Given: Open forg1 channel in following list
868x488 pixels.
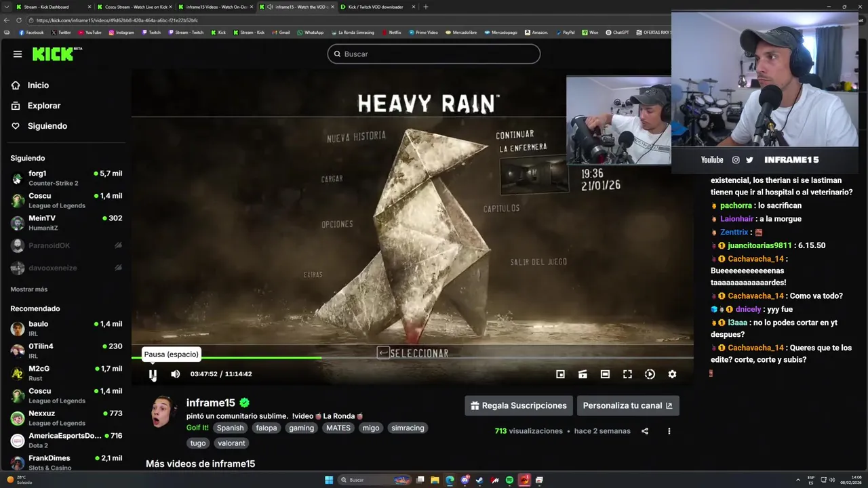Looking at the screenshot, I should [x=66, y=178].
